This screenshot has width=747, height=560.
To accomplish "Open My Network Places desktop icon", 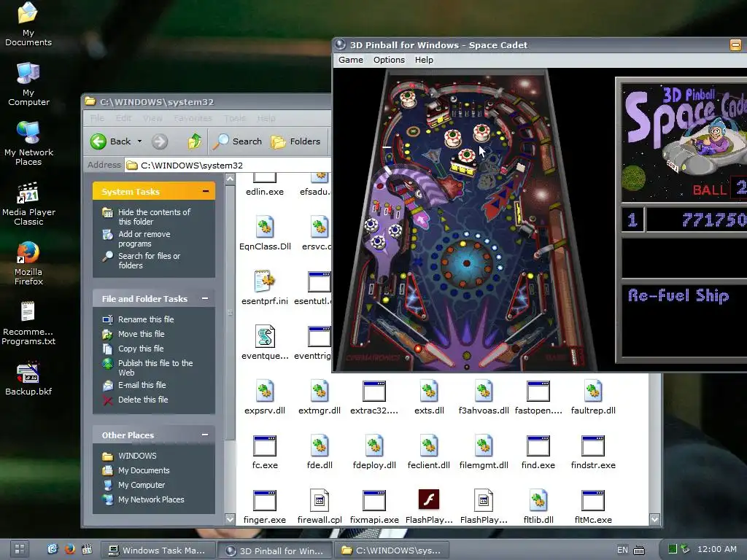I will (x=28, y=144).
